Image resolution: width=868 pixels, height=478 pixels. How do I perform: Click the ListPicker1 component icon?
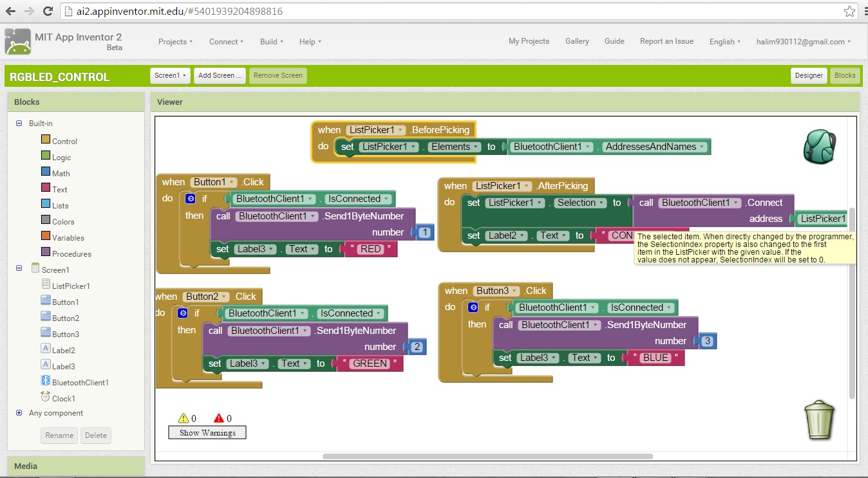[46, 284]
